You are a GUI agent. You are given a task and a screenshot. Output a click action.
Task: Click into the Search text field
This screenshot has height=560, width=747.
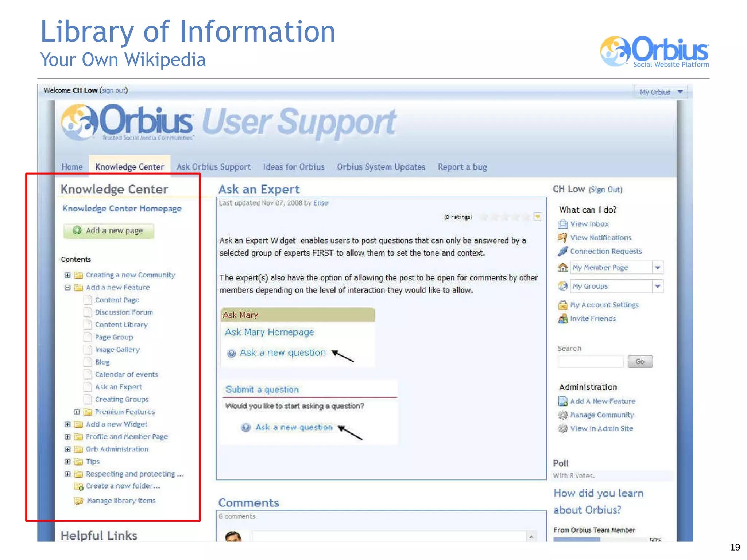pyautogui.click(x=590, y=361)
